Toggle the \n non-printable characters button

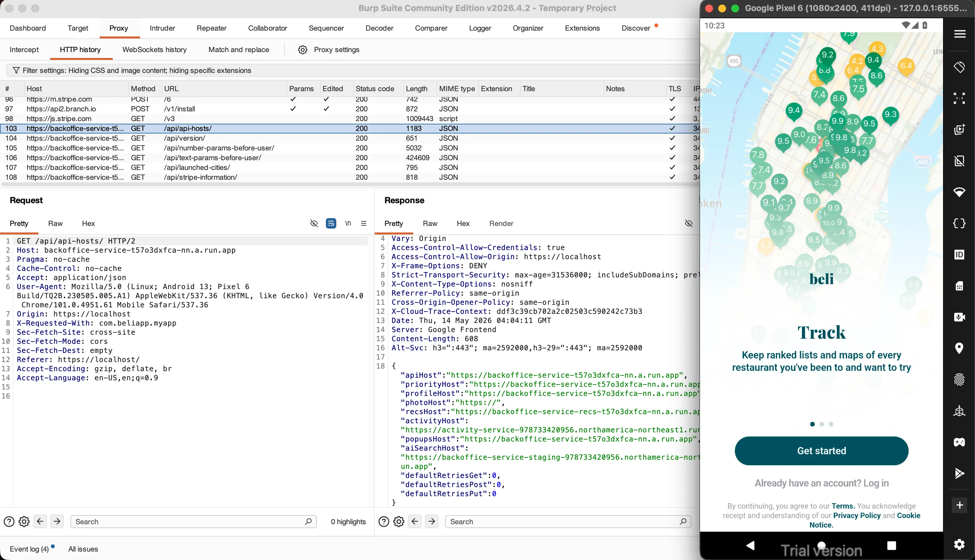tap(348, 223)
